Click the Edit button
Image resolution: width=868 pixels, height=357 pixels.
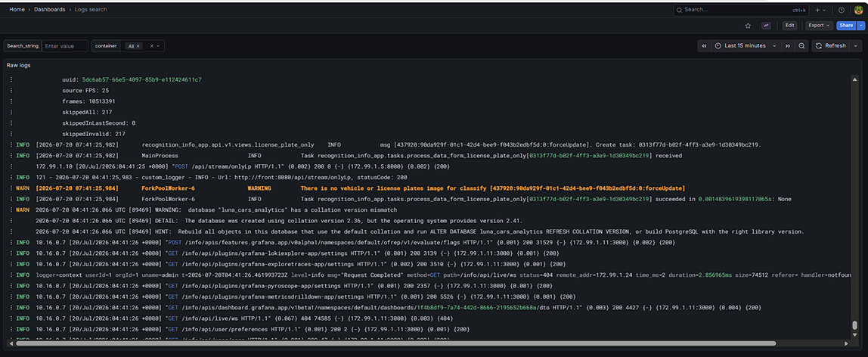coord(789,26)
